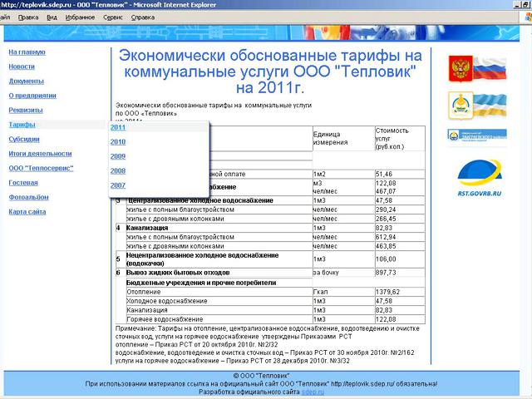Click the small blue district banner
This screenshot has height=399, width=532.
point(477,135)
